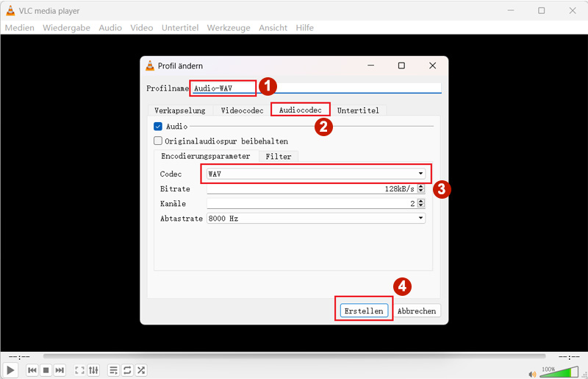Click the remaining time label at right
The height and width of the screenshot is (379, 588).
pyautogui.click(x=569, y=356)
